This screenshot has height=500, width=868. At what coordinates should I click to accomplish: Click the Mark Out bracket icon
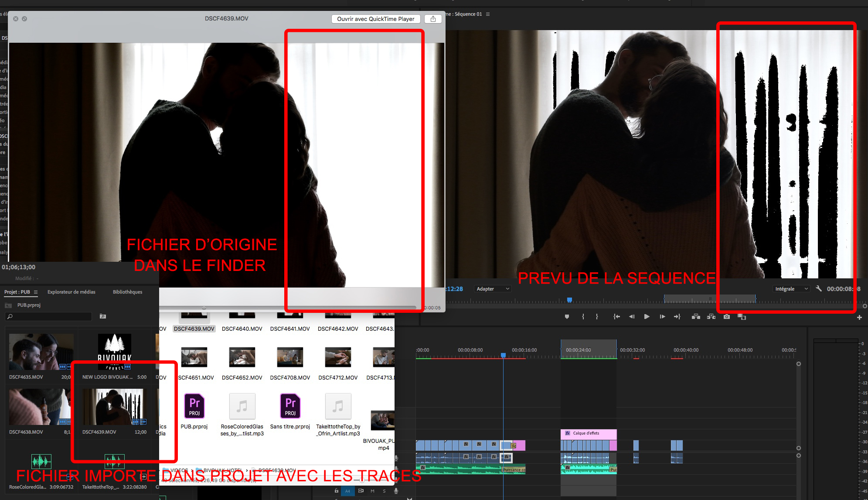pyautogui.click(x=597, y=317)
